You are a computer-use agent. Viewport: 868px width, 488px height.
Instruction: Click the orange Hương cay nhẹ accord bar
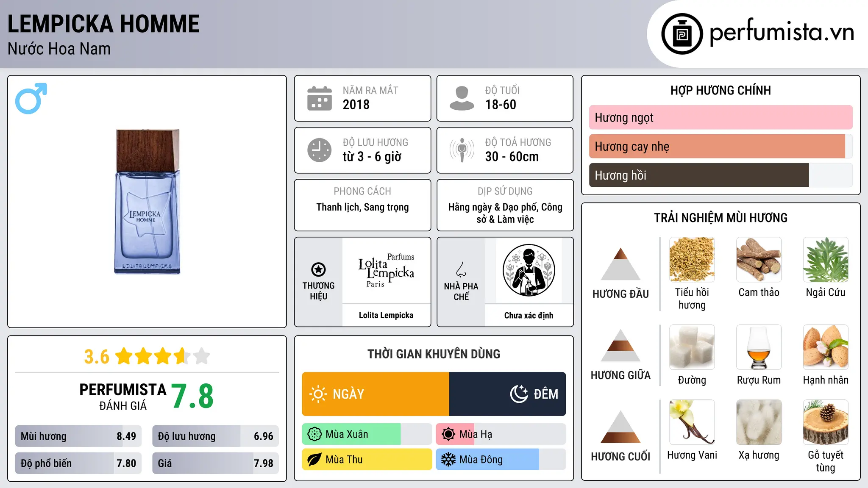(x=717, y=146)
